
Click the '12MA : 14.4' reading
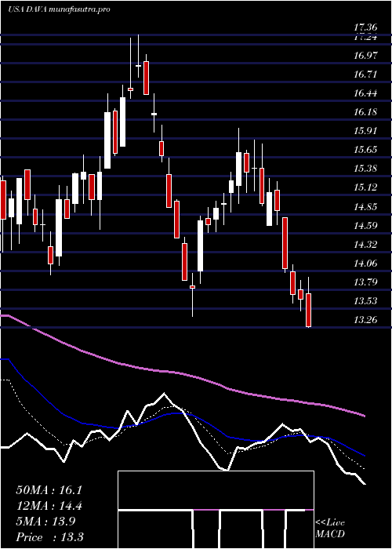click(x=49, y=506)
